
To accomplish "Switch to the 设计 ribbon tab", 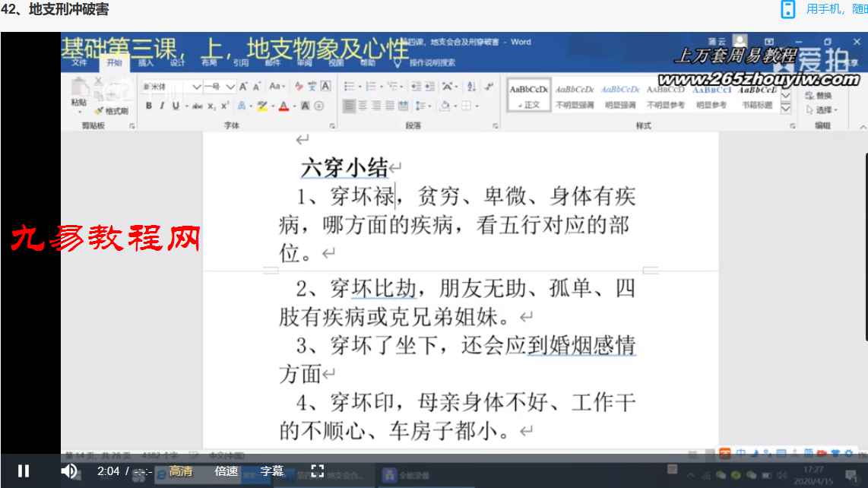I will click(177, 62).
